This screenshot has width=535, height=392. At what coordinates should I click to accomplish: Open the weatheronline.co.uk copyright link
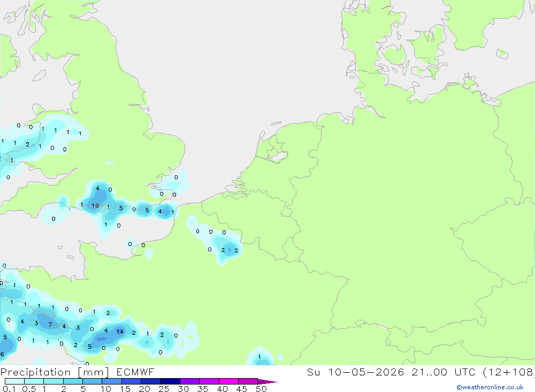[x=490, y=387]
